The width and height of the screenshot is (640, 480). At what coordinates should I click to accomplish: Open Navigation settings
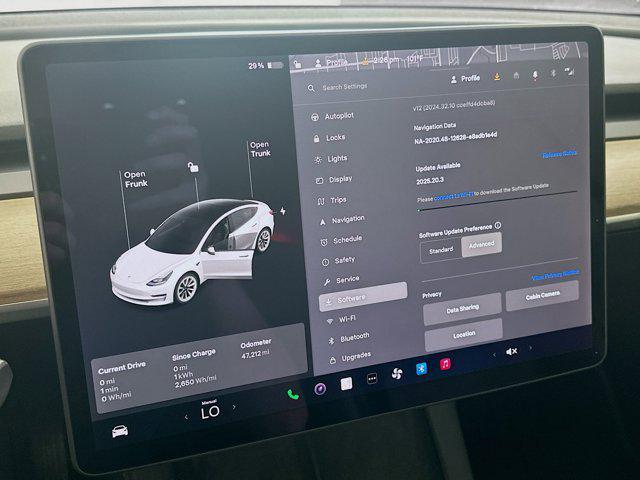tap(342, 220)
